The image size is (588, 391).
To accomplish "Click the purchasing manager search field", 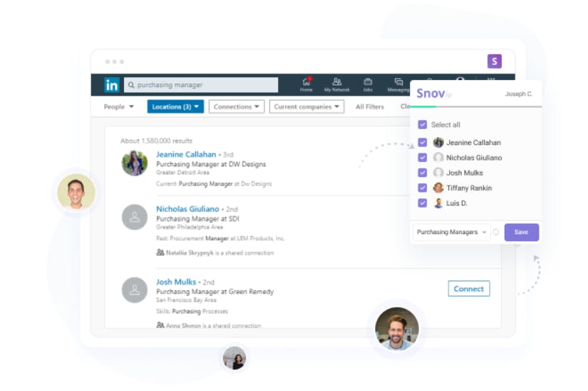I will click(201, 85).
